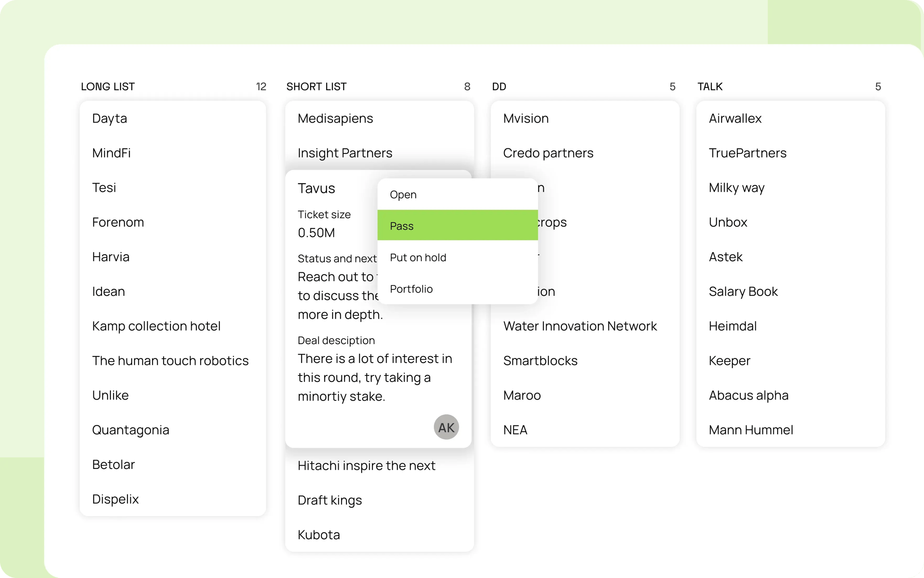Click the Tavus card title

pos(316,188)
